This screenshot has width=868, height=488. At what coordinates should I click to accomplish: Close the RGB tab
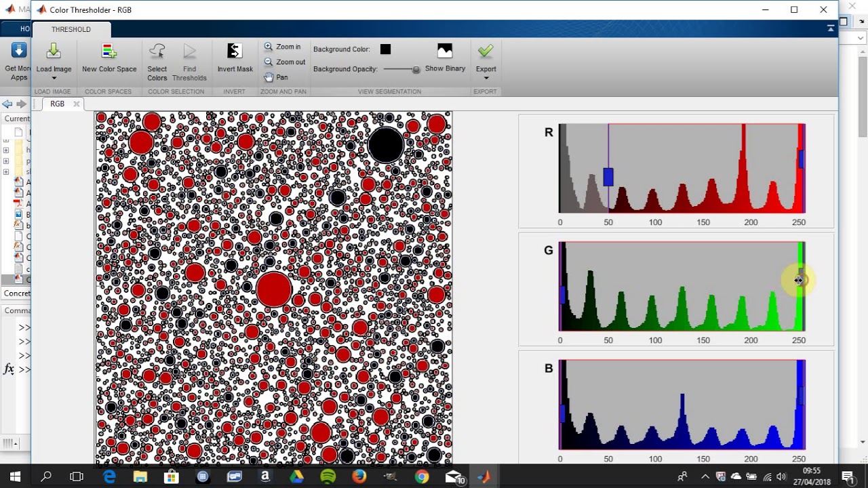[x=77, y=104]
